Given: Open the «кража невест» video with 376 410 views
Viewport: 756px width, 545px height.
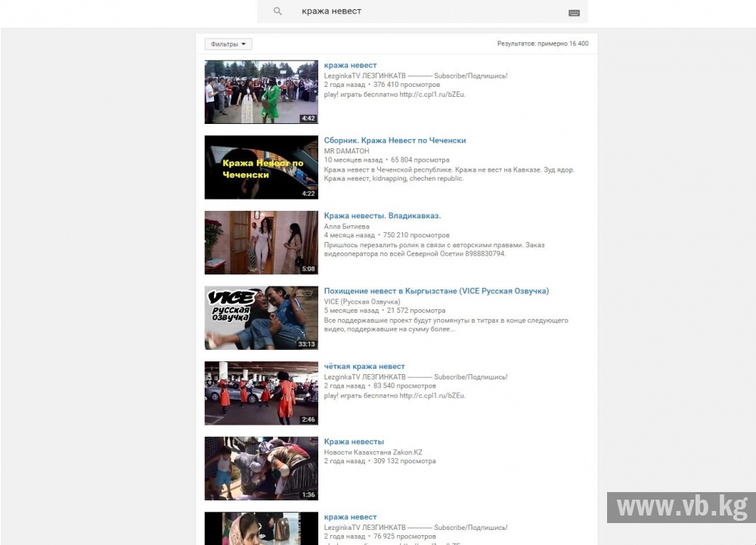Looking at the screenshot, I should [350, 65].
